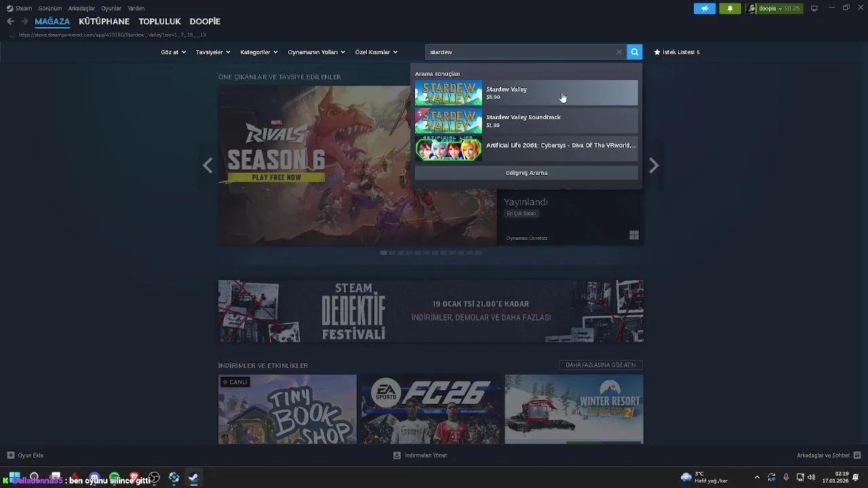Open the Tiny Book Shop event thumbnail
Screen dimensions: 868x488
pos(288,409)
